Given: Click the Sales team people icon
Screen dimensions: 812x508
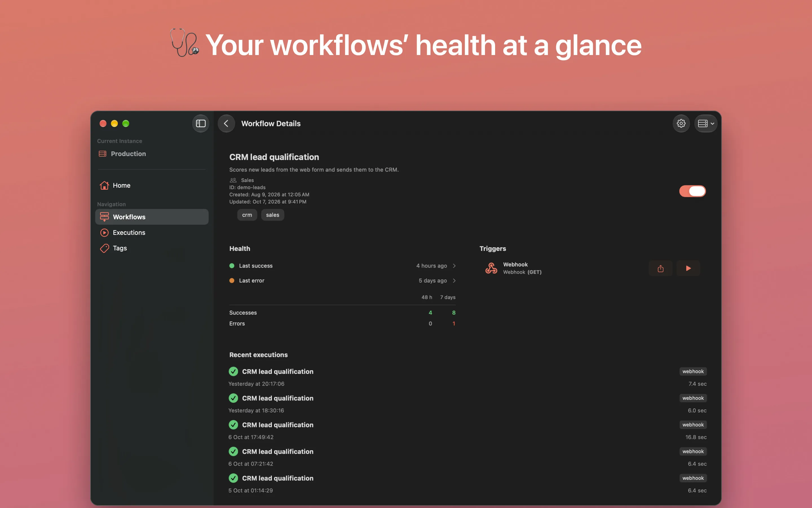Looking at the screenshot, I should [x=233, y=180].
